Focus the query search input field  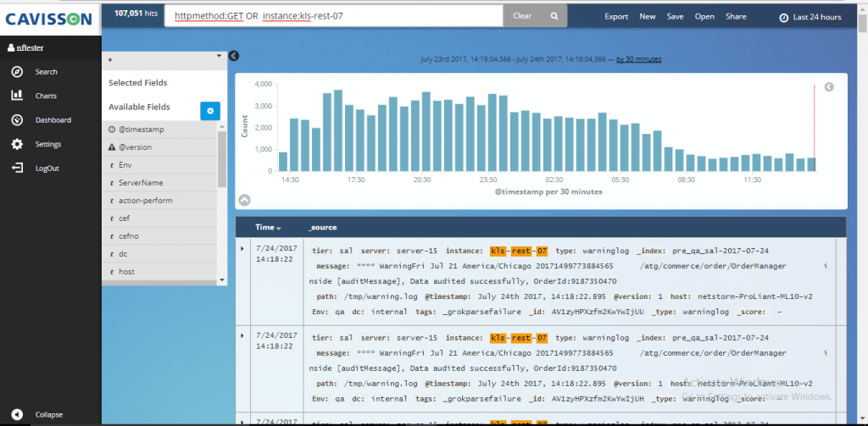point(334,16)
